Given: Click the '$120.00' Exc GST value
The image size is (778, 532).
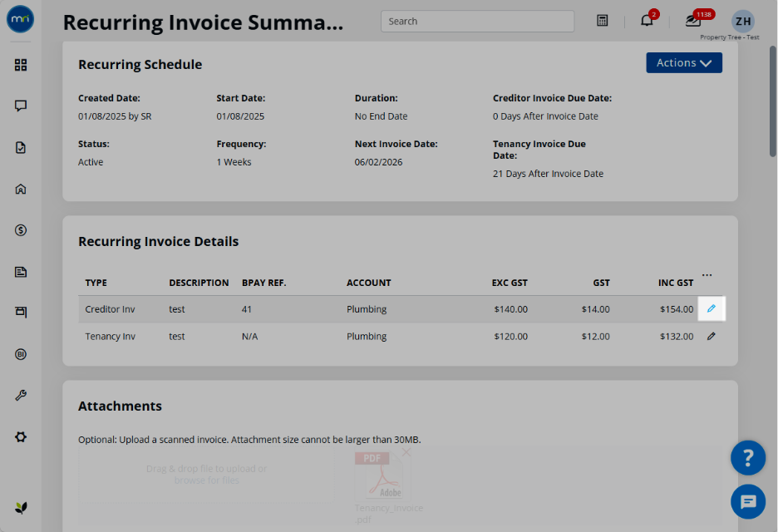Looking at the screenshot, I should pos(510,337).
